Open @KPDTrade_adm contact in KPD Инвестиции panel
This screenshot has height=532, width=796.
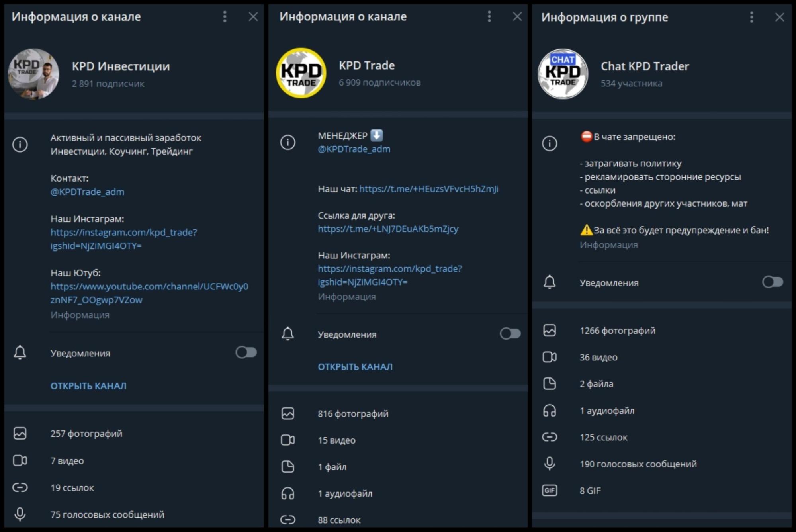87,192
